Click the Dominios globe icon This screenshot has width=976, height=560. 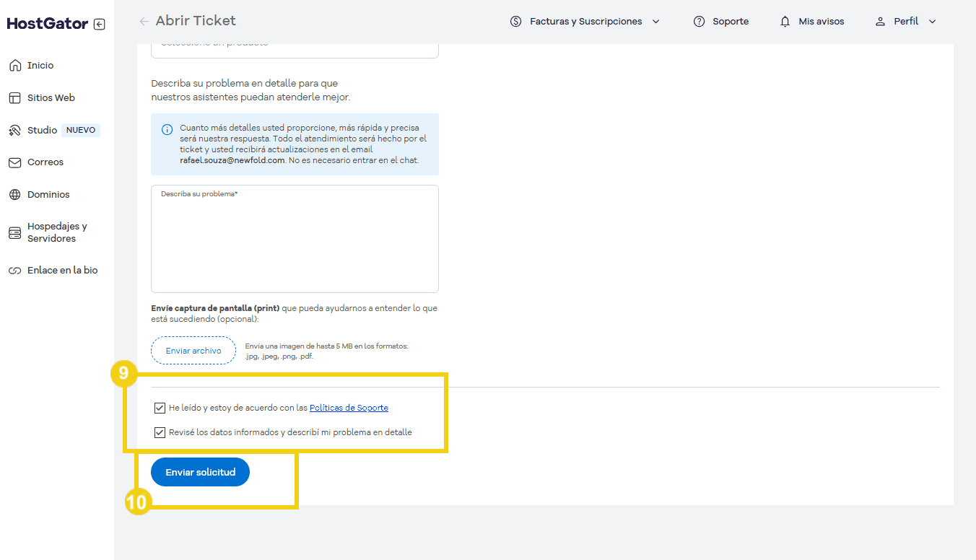click(x=14, y=195)
